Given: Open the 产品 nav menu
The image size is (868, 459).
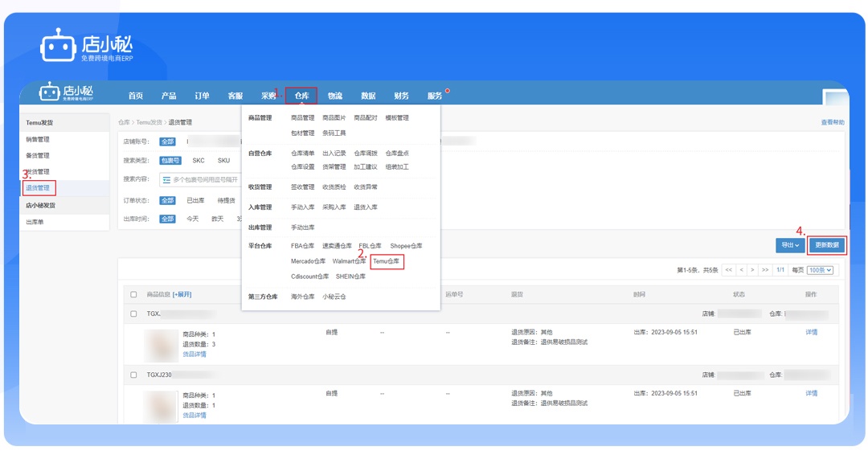Looking at the screenshot, I should point(169,96).
